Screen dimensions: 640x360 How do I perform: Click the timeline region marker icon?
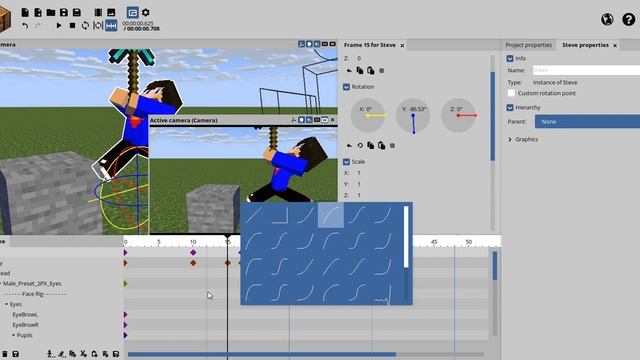(98, 25)
